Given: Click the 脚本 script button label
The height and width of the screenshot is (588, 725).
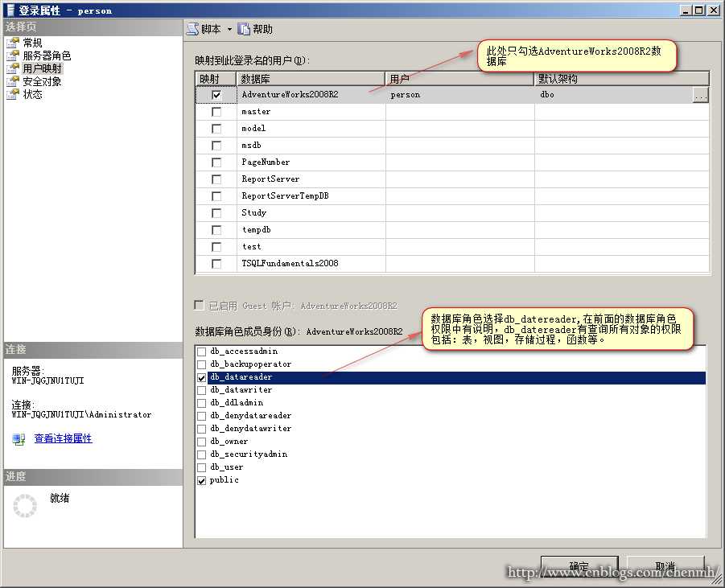Looking at the screenshot, I should coord(211,29).
